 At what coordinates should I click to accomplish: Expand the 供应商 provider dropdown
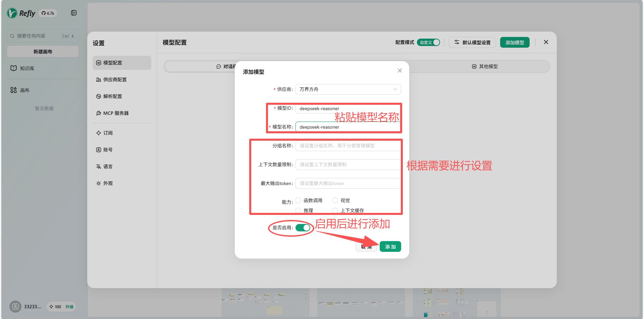click(348, 89)
